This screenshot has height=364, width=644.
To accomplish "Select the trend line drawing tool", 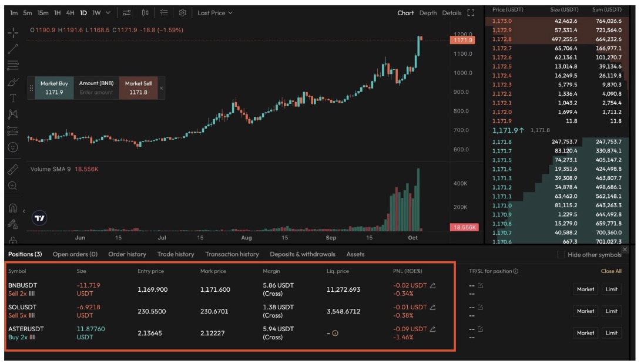I will [x=13, y=49].
